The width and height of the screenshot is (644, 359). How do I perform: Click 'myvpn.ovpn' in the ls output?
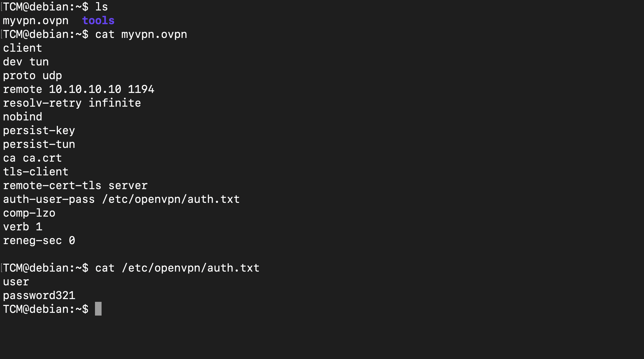(x=36, y=21)
